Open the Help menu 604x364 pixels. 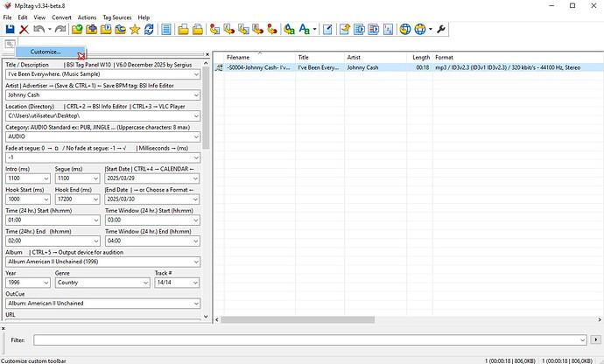point(144,17)
